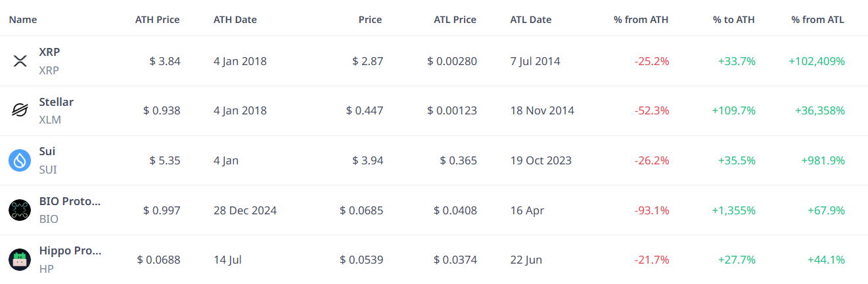Open the Stellar coin name link
The image size is (868, 284).
(x=57, y=102)
